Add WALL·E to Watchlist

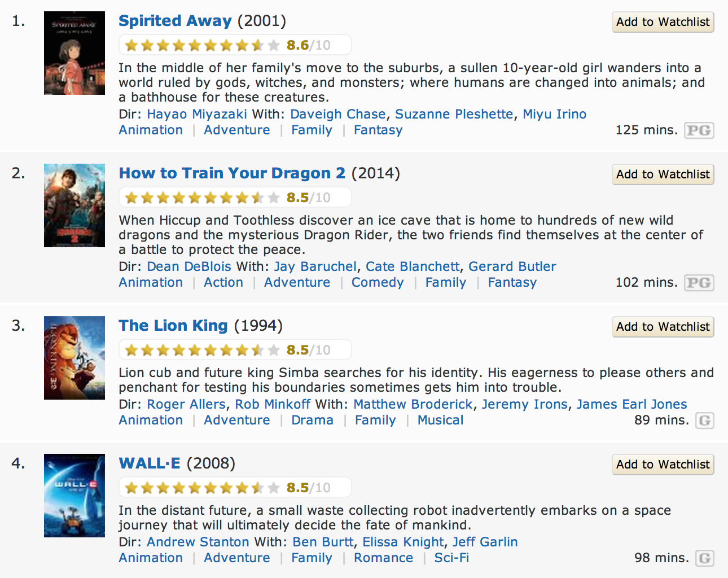(663, 465)
